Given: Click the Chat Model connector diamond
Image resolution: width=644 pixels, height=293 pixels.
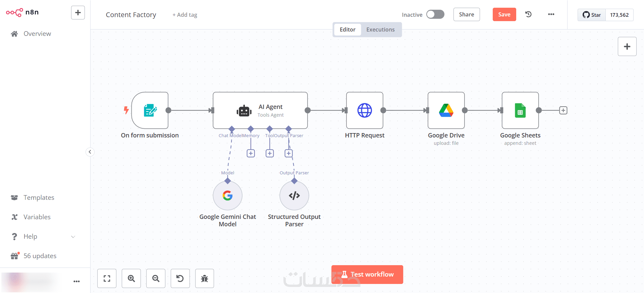Looking at the screenshot, I should [232, 129].
